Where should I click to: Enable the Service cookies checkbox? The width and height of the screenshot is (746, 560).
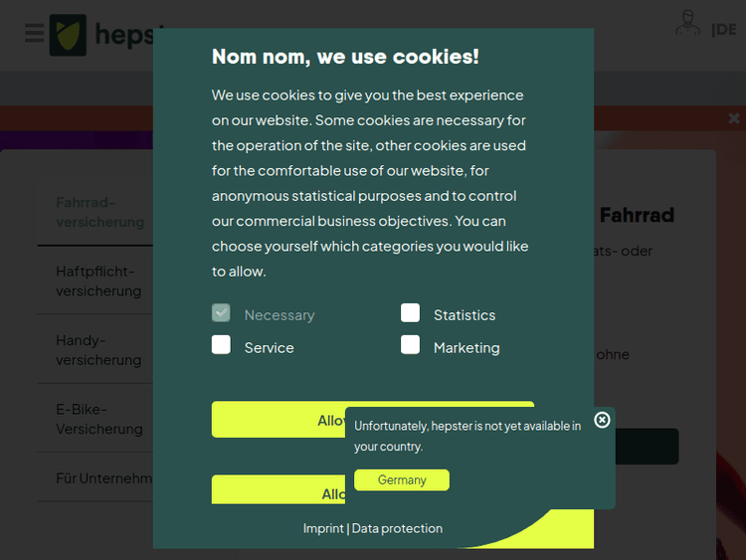pos(221,345)
